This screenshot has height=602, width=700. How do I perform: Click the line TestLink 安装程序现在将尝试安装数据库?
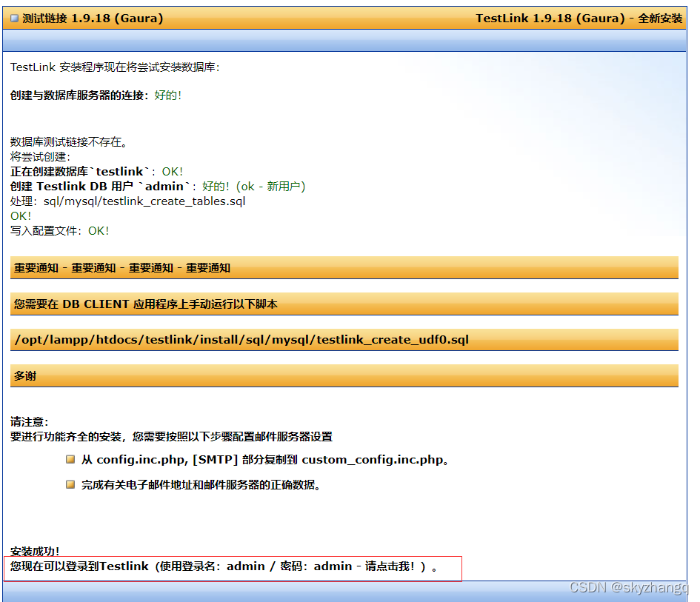coord(115,67)
